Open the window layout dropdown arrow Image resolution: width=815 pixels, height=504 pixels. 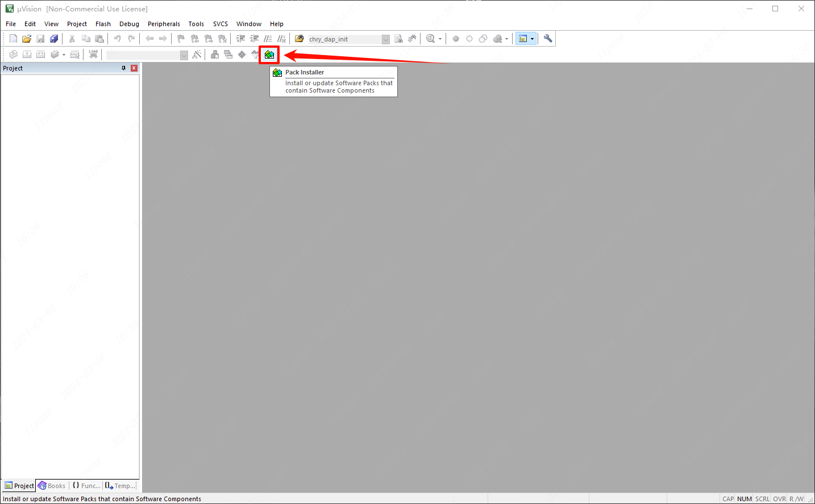[x=532, y=39]
